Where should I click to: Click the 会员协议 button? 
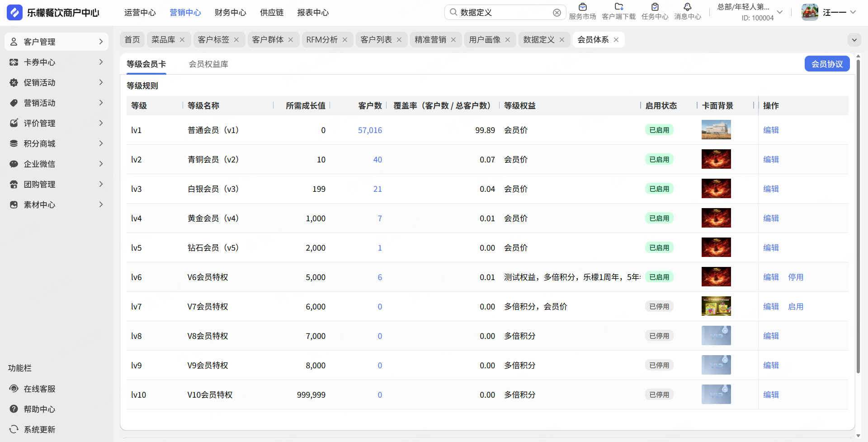click(827, 64)
